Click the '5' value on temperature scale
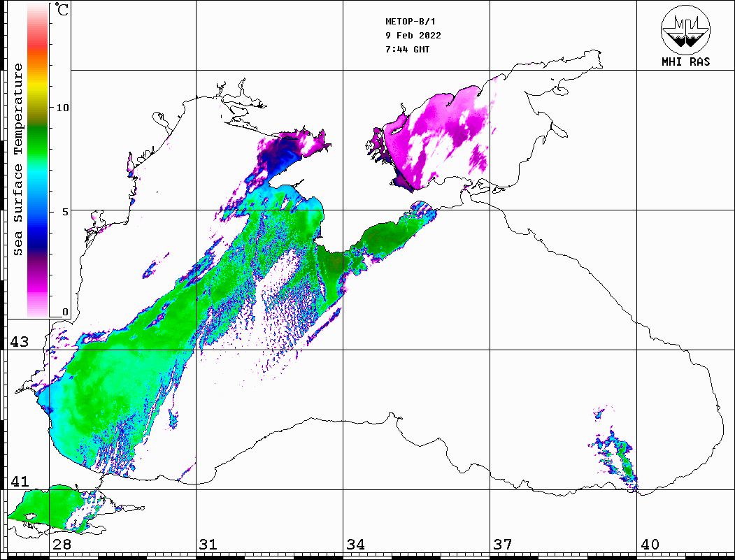The width and height of the screenshot is (735, 560). (65, 212)
